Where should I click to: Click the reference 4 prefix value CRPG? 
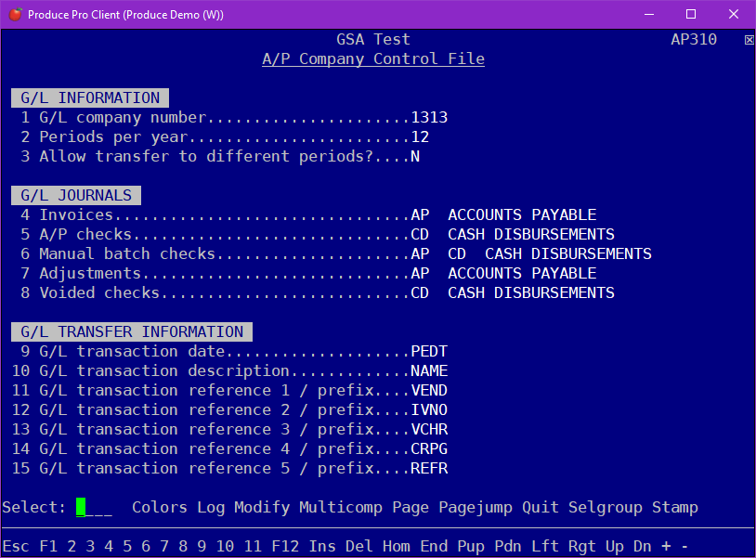429,448
